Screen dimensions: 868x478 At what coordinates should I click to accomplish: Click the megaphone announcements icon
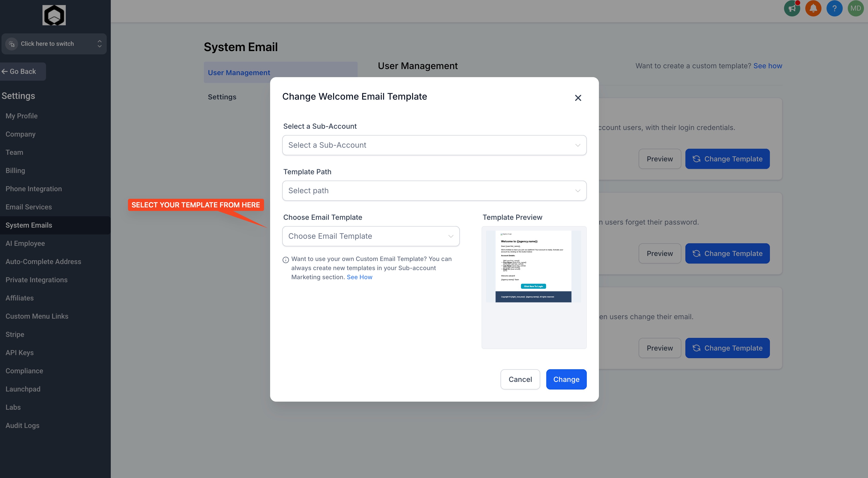[792, 8]
